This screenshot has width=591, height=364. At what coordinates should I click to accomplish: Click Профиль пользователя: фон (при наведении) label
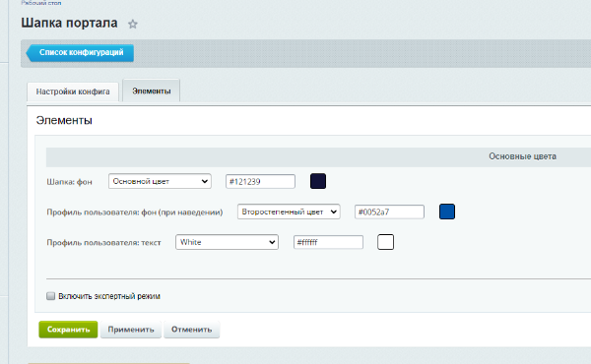(x=135, y=212)
